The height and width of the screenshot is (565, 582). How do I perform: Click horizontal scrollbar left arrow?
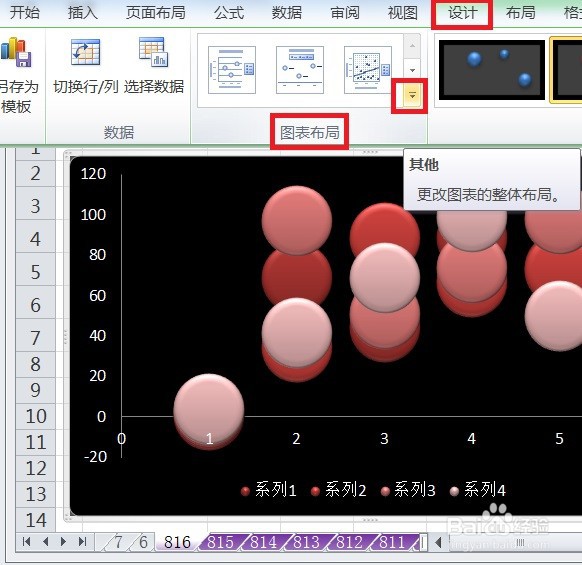tap(438, 542)
